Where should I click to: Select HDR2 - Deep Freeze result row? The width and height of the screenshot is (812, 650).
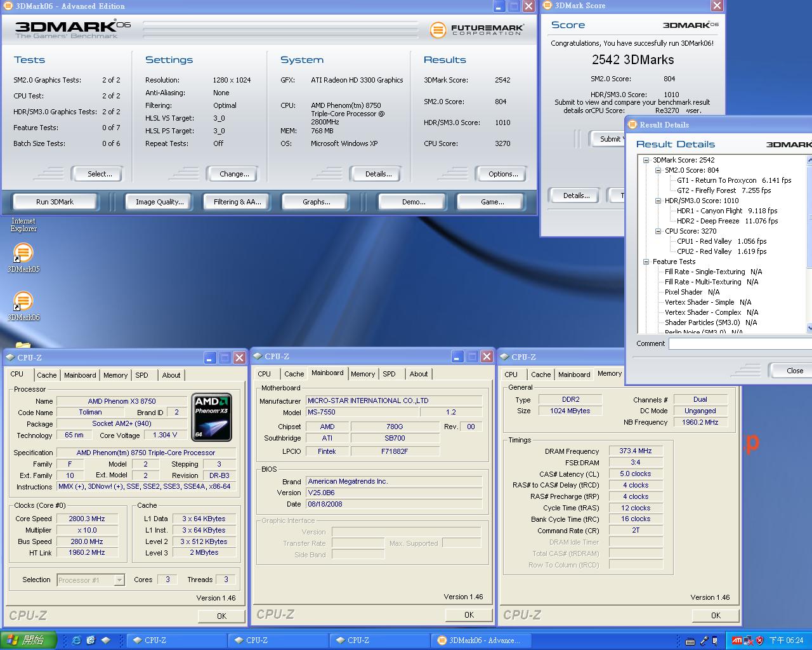point(727,221)
